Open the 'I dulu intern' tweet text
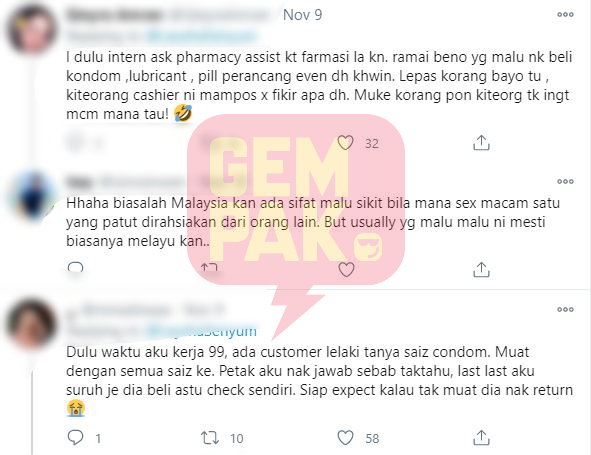 pos(319,86)
